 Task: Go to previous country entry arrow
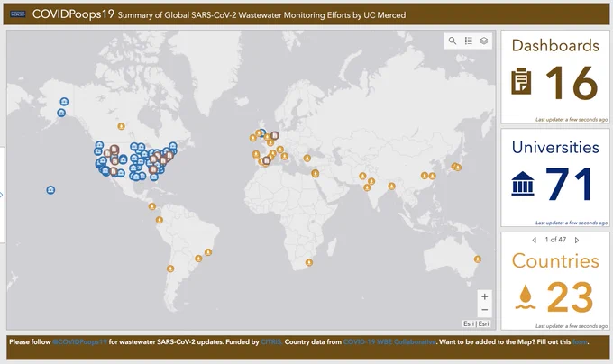click(x=535, y=241)
